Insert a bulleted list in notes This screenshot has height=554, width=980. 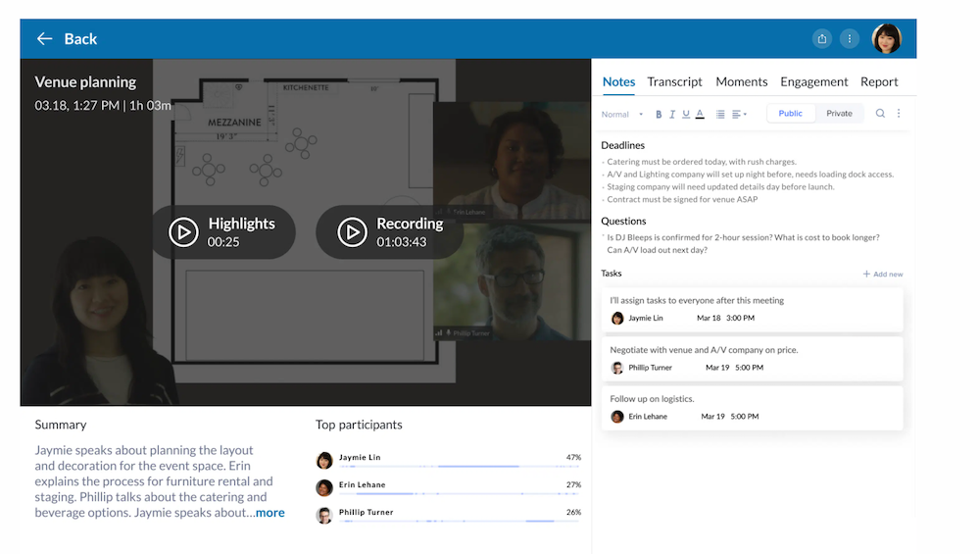point(720,115)
